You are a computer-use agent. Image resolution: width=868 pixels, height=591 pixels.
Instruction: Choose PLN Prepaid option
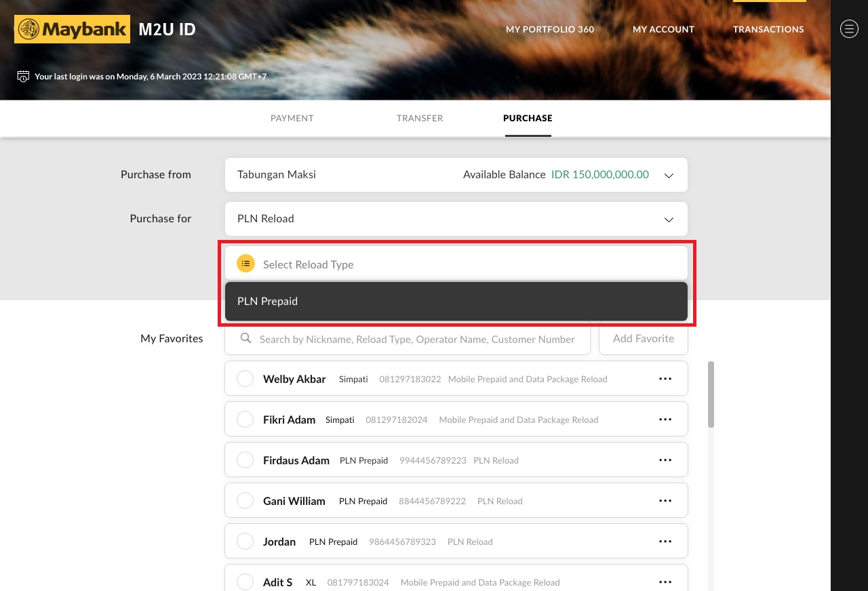(x=456, y=301)
